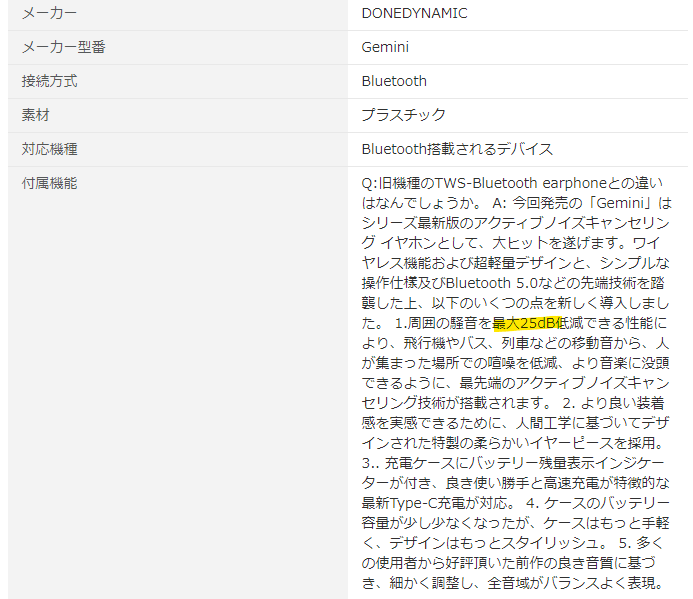Select the Gemini model number value
Screen dimensions: 693x599
click(x=385, y=47)
